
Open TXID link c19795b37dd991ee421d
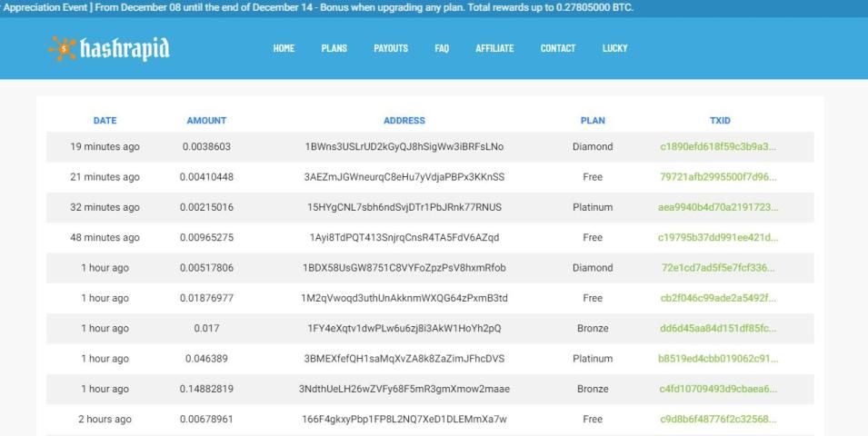719,238
